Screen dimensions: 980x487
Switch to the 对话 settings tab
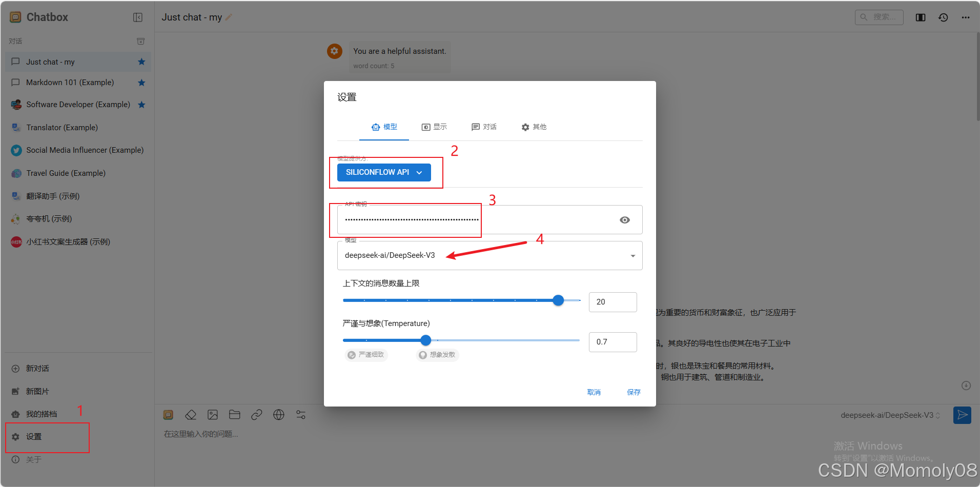click(x=484, y=127)
